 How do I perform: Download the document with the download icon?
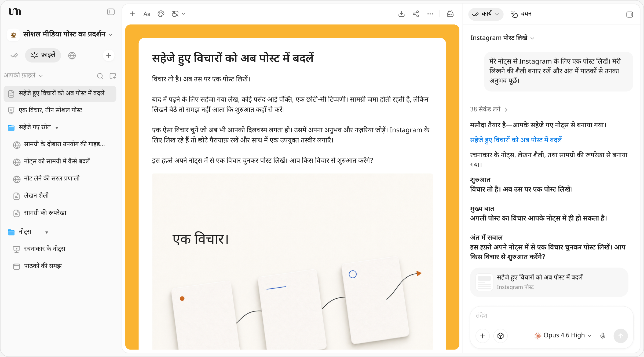(x=401, y=14)
